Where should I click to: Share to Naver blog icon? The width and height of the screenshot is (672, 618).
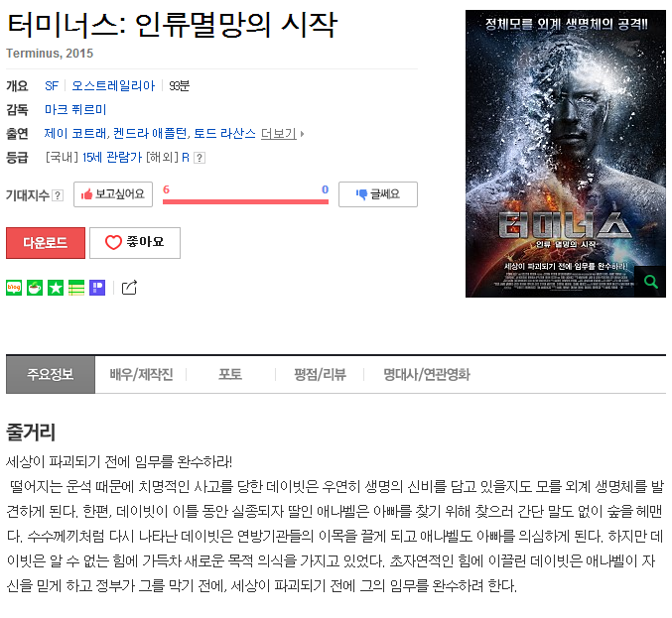[14, 288]
